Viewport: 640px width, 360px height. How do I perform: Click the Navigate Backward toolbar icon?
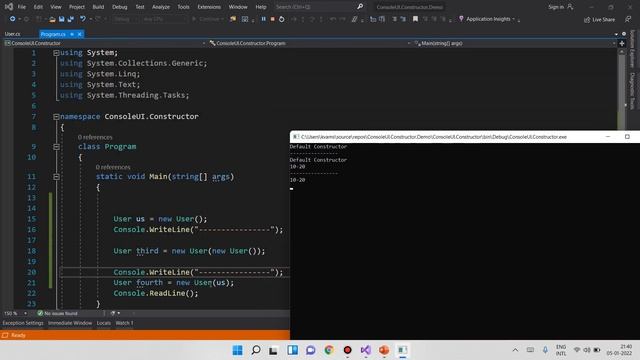coord(13,19)
